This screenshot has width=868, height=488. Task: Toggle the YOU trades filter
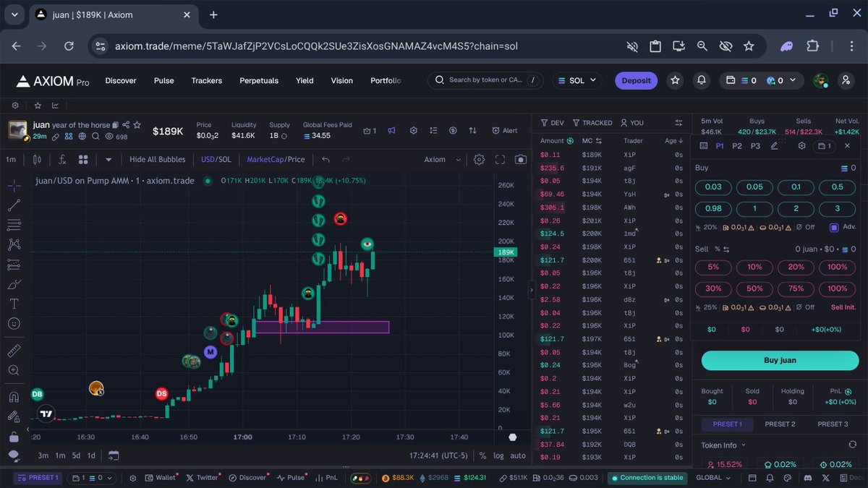(x=631, y=123)
